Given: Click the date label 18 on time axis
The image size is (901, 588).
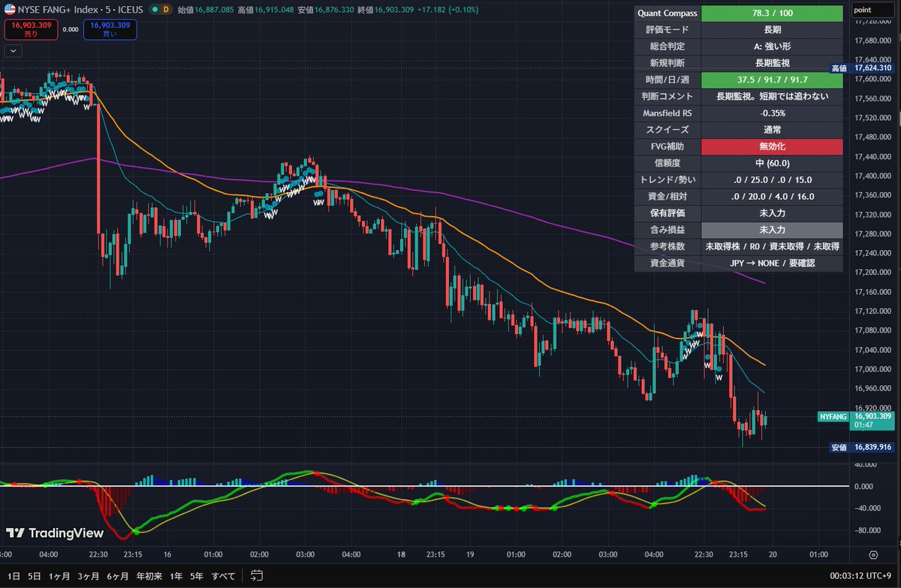Looking at the screenshot, I should point(402,555).
